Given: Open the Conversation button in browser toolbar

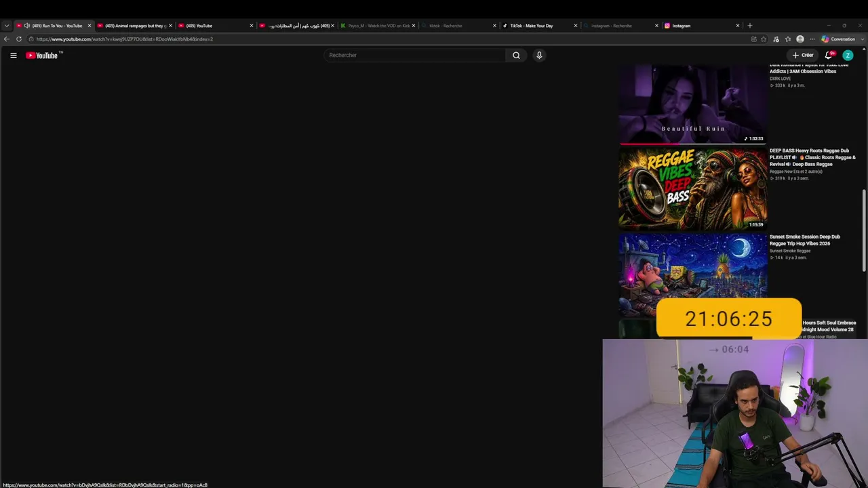Looking at the screenshot, I should [x=838, y=39].
